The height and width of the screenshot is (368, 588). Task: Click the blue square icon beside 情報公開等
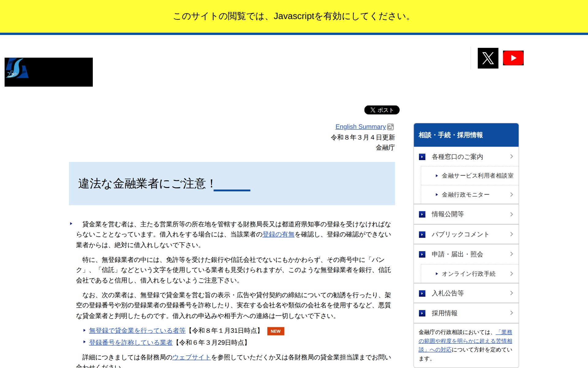pyautogui.click(x=422, y=214)
